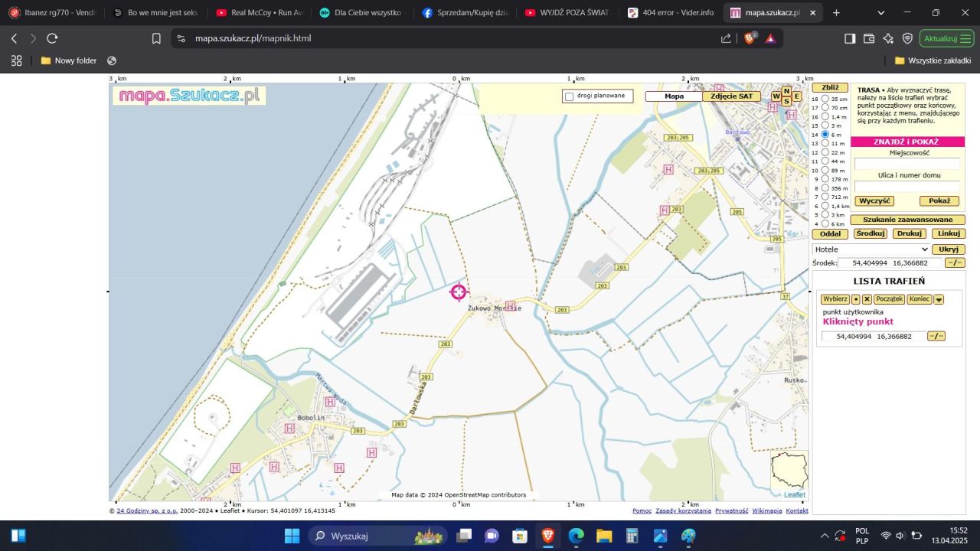This screenshot has width=980, height=551.
Task: Pan the map south using the S icon
Action: tap(786, 101)
